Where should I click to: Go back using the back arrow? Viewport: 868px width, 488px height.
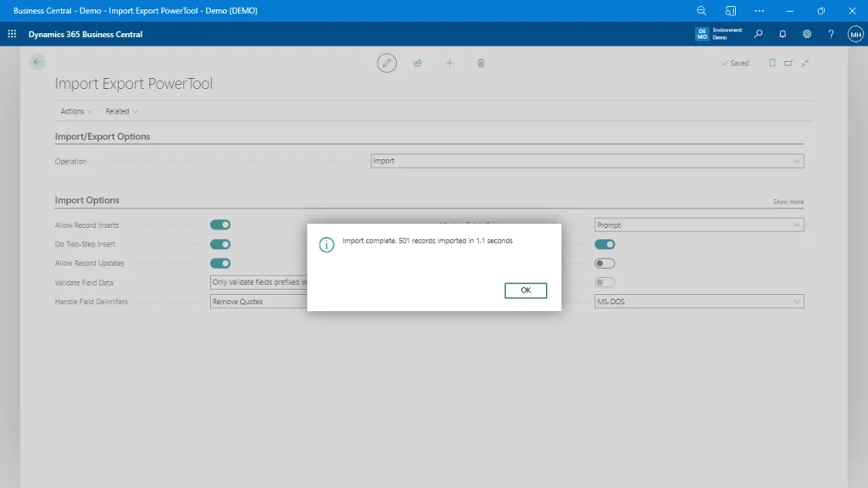[x=36, y=62]
